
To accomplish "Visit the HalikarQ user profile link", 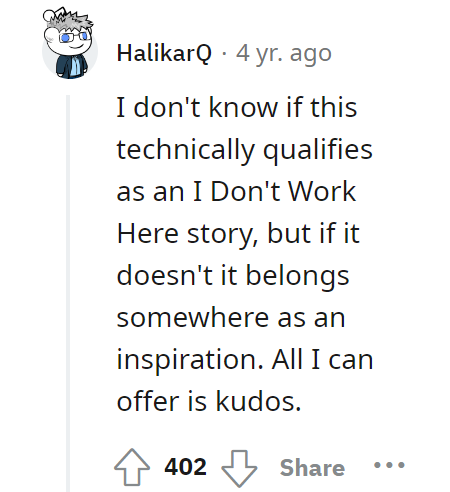I will click(164, 53).
